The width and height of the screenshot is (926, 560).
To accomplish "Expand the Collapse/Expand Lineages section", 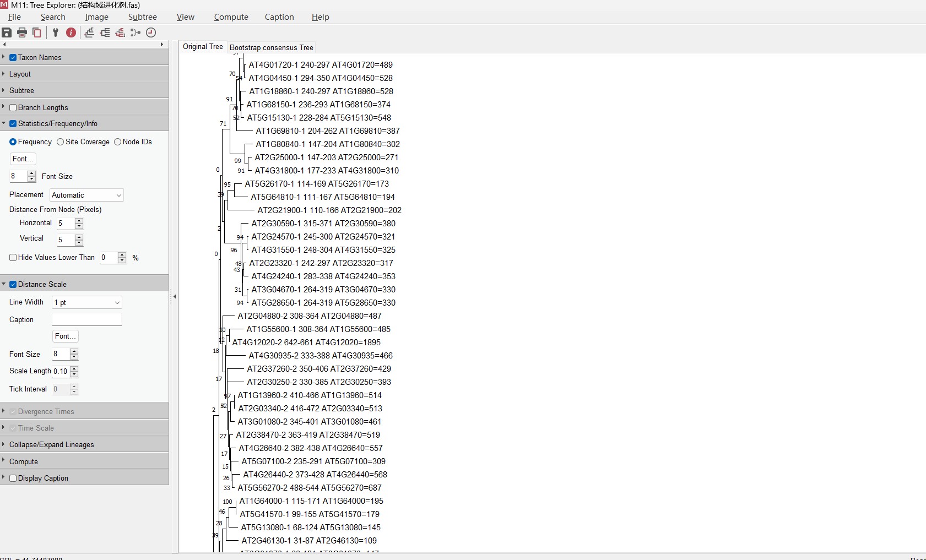I will click(51, 445).
